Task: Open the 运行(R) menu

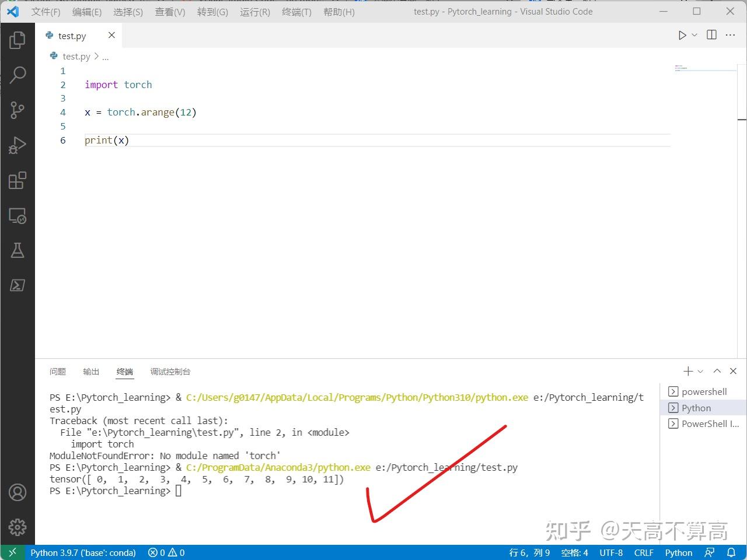Action: [x=254, y=11]
